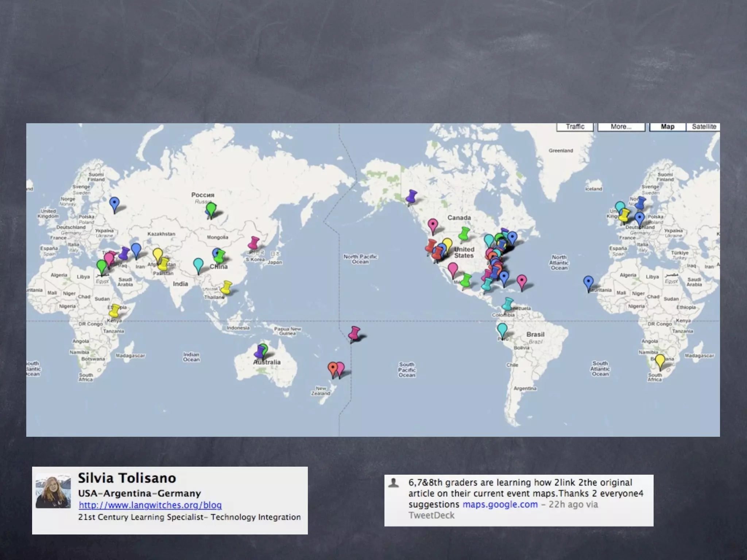Expand the More... map options dropdown

[621, 127]
